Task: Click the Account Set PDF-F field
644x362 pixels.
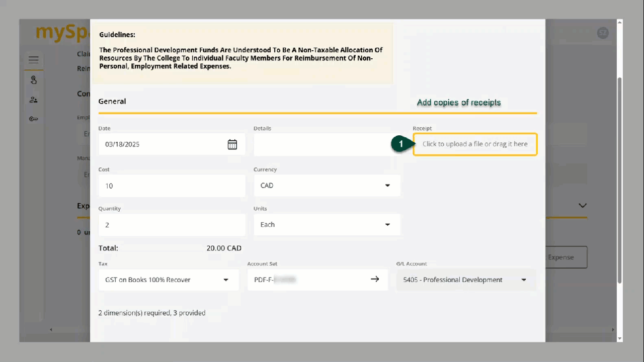Action: coord(317,280)
